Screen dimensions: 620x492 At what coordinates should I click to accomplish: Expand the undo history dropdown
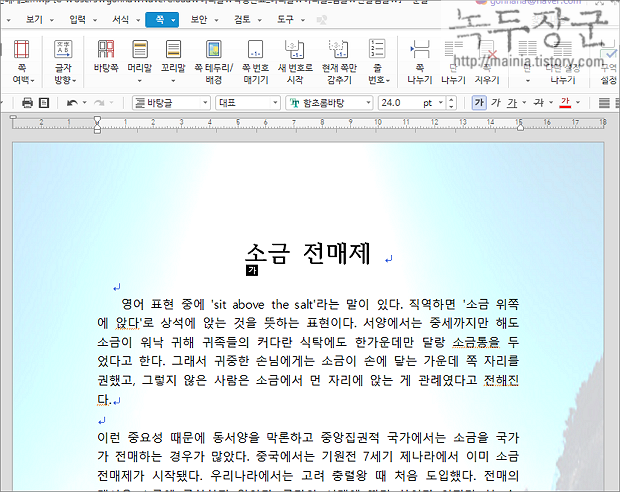pos(85,103)
